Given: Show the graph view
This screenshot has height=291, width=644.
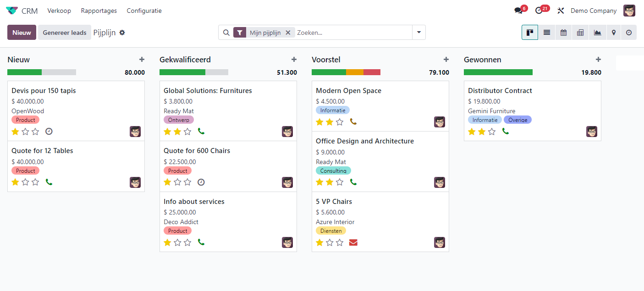Looking at the screenshot, I should pos(597,33).
